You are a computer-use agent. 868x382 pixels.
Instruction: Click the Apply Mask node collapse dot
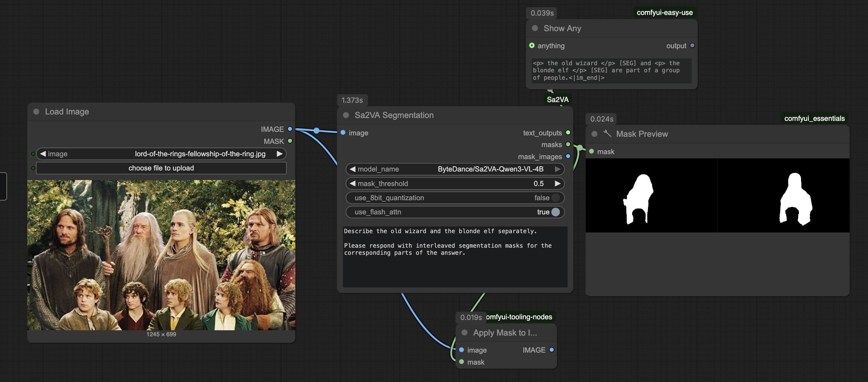464,333
